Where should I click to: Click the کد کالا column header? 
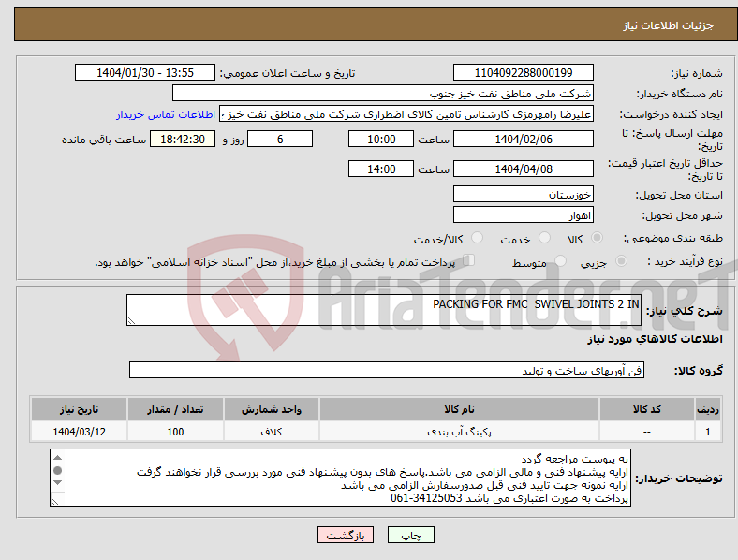(x=647, y=409)
